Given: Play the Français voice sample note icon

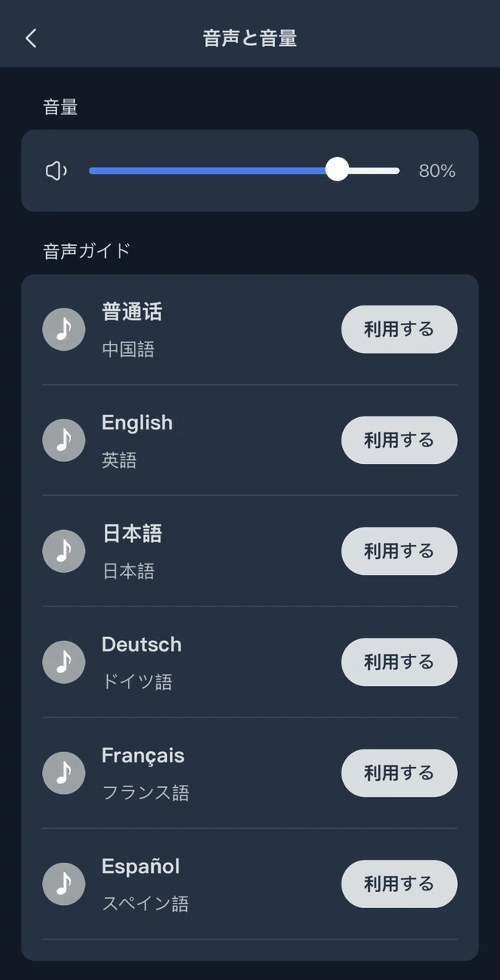Looking at the screenshot, I should click(64, 773).
